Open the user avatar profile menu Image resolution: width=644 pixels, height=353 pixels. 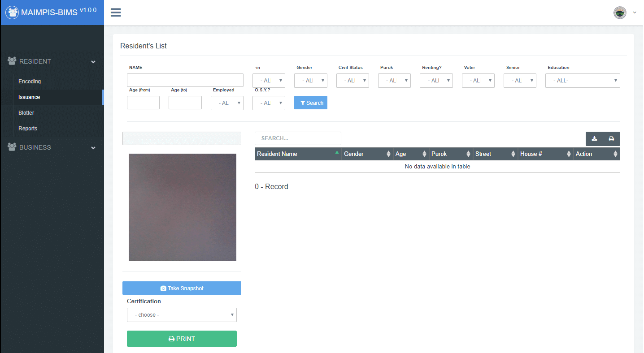point(620,13)
